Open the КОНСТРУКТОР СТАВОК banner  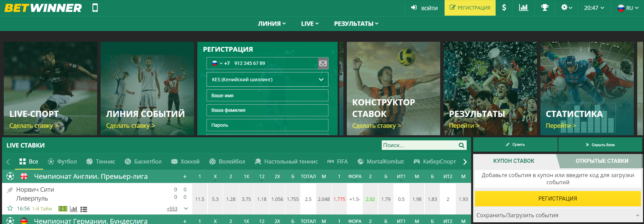click(x=393, y=88)
